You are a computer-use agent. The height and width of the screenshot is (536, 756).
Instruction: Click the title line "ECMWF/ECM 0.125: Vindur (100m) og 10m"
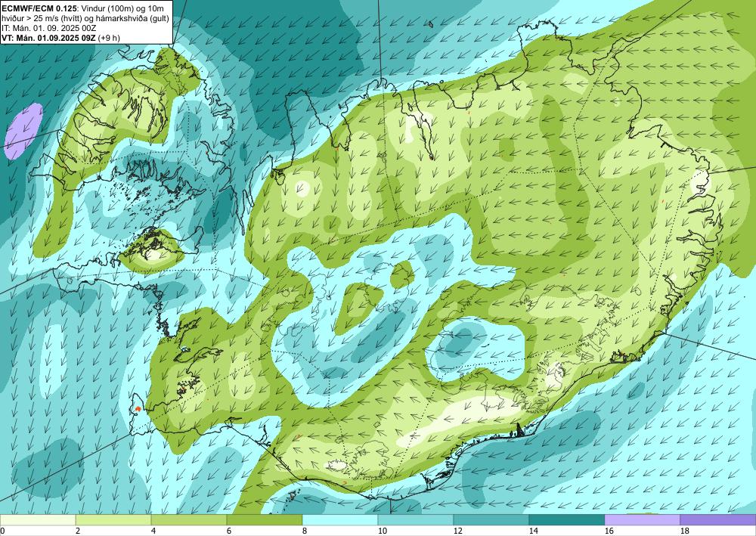pos(82,8)
